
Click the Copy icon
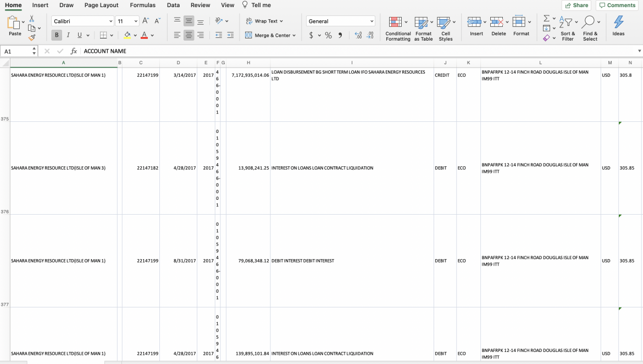click(x=31, y=28)
